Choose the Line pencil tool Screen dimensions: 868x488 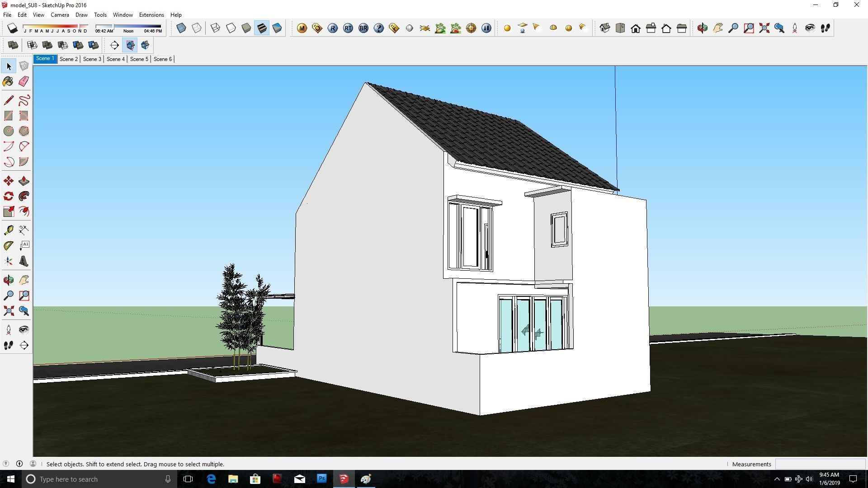[8, 100]
